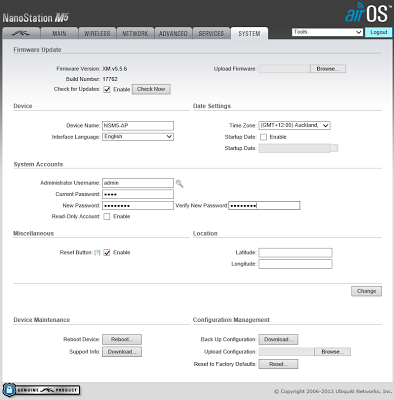Click the Latitude input field
The width and height of the screenshot is (394, 400).
tap(295, 253)
